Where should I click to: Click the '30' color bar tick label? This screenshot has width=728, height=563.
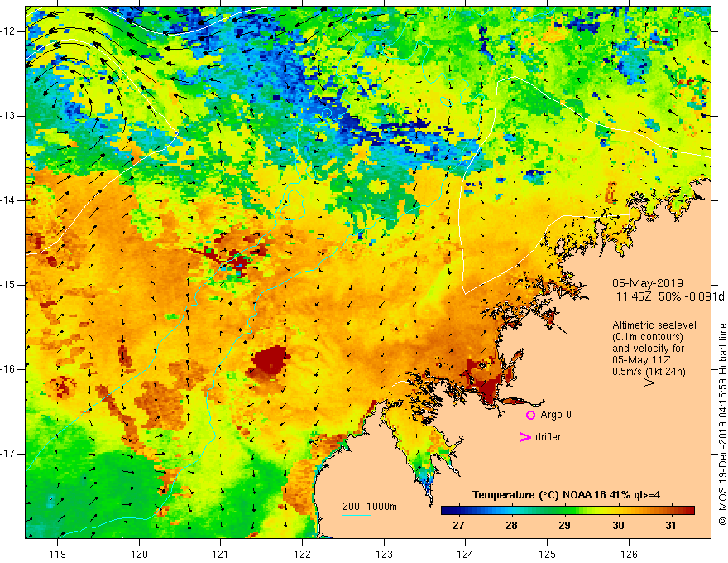tap(618, 526)
